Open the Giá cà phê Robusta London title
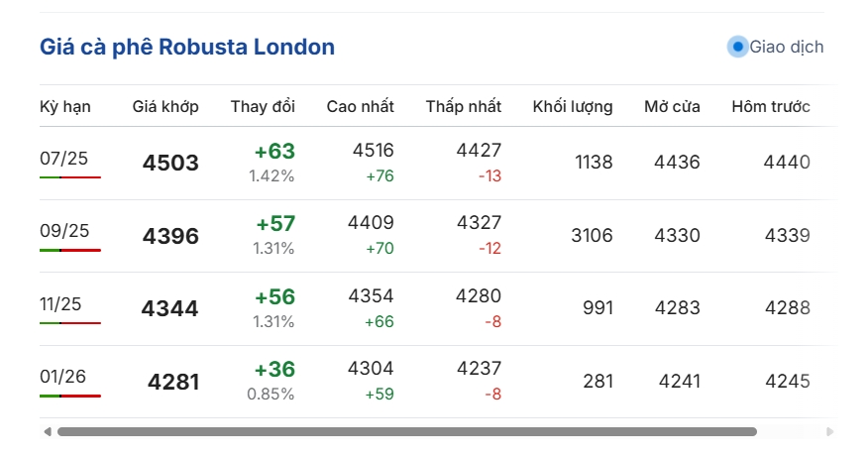The height and width of the screenshot is (457, 868). pyautogui.click(x=187, y=47)
